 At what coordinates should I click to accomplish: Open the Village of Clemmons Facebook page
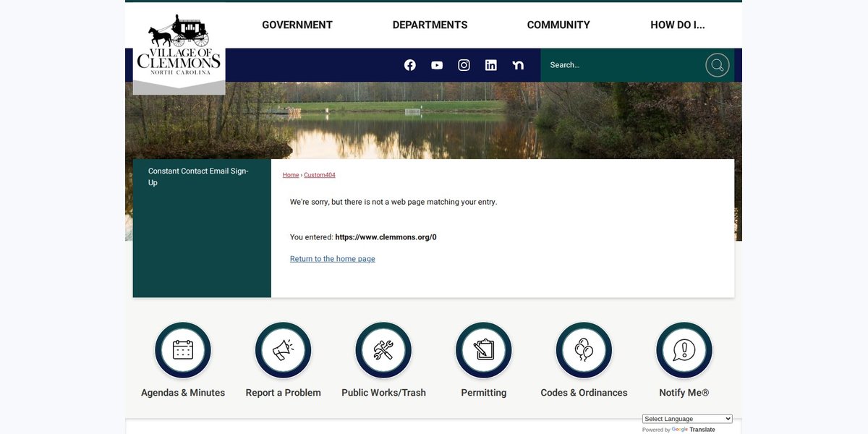[410, 65]
